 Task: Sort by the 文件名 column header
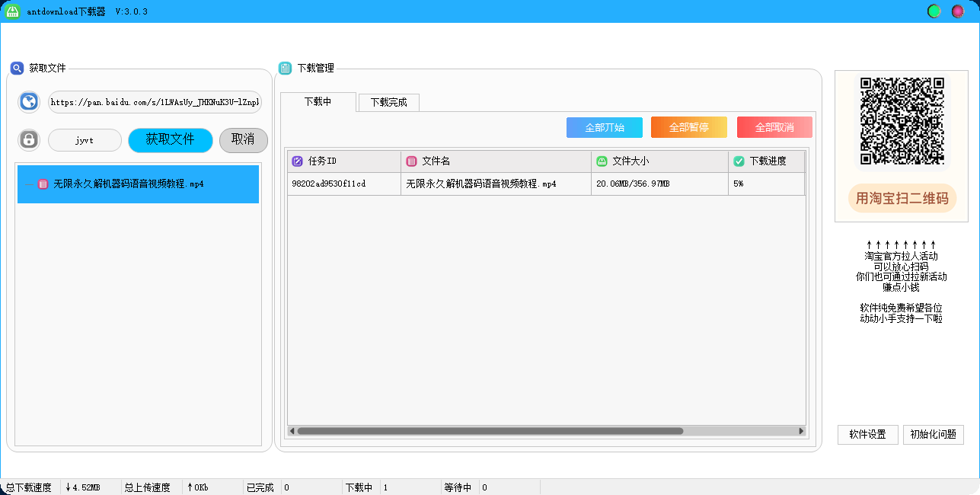click(x=496, y=161)
